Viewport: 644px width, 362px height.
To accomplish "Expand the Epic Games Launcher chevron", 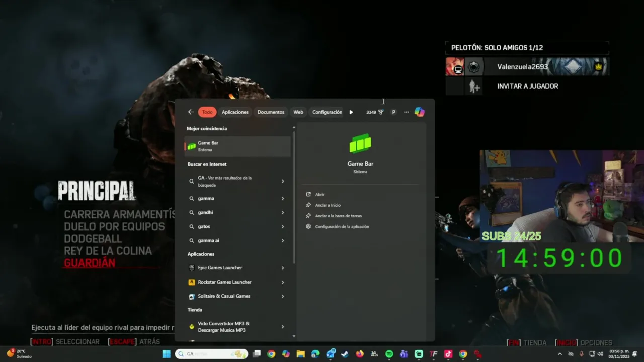I will (283, 268).
